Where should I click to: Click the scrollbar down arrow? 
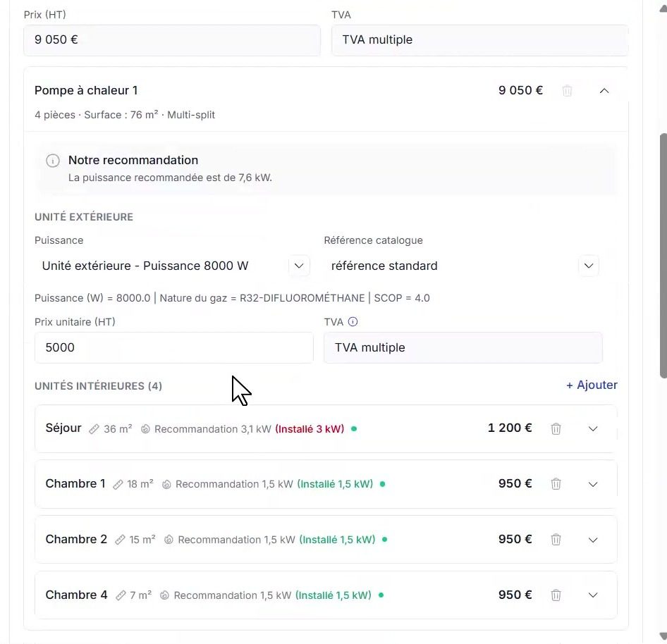coord(663,636)
